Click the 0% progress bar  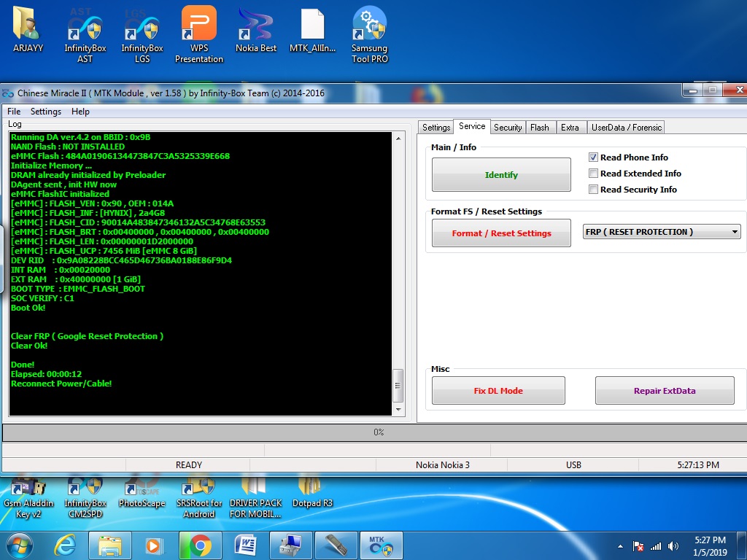tap(379, 432)
